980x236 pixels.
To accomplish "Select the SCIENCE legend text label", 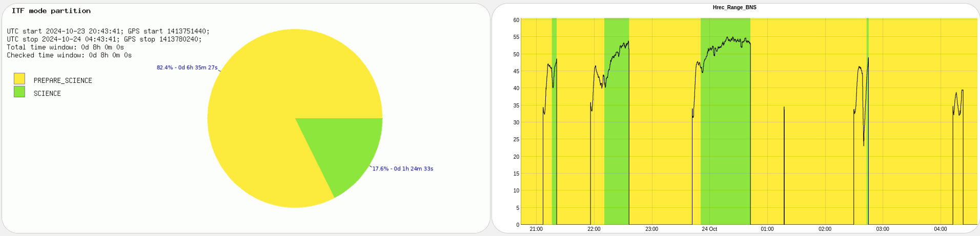I will click(x=47, y=94).
